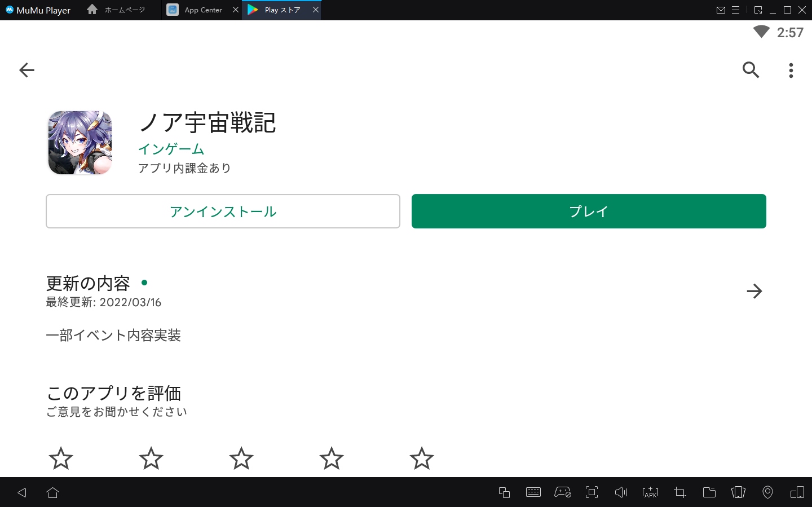Click the window resize mode icon in the title bar
The height and width of the screenshot is (507, 812).
coord(758,10)
